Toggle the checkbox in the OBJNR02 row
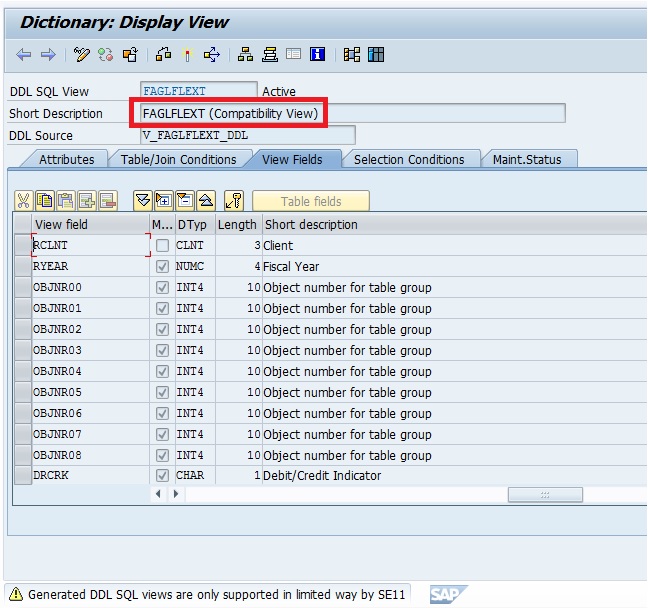648x608 pixels. coord(162,329)
